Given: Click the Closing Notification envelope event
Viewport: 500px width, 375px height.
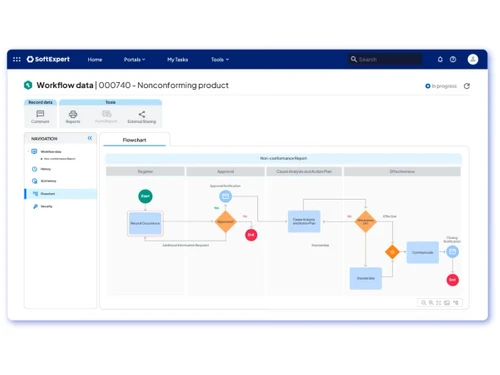Looking at the screenshot, I should click(x=452, y=251).
